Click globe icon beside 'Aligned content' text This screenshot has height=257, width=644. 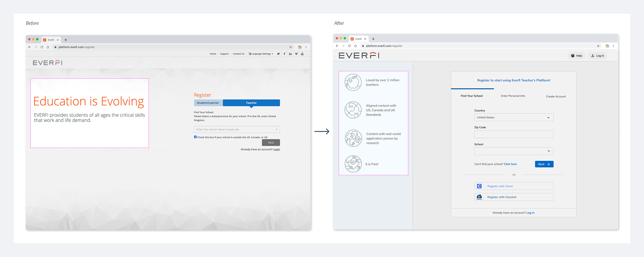pos(353,110)
